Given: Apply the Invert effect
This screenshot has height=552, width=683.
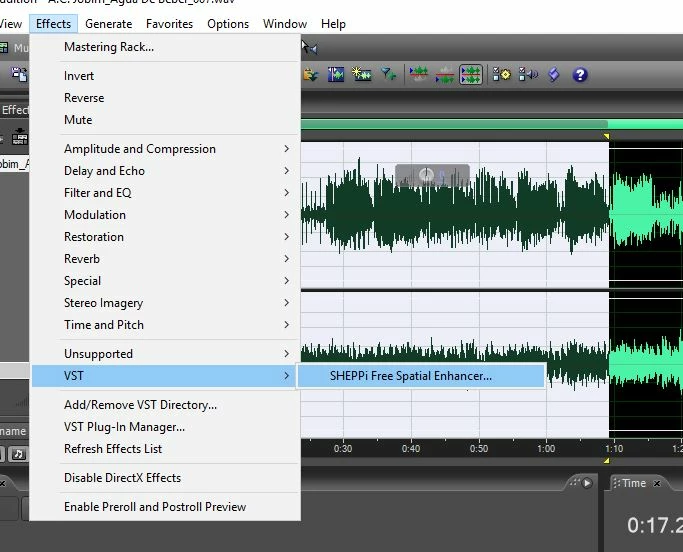Looking at the screenshot, I should pyautogui.click(x=166, y=76).
